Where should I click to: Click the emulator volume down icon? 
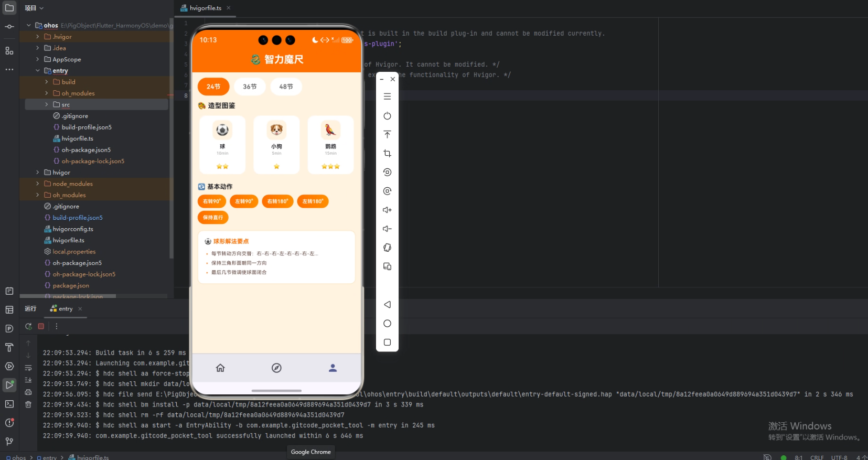point(387,229)
